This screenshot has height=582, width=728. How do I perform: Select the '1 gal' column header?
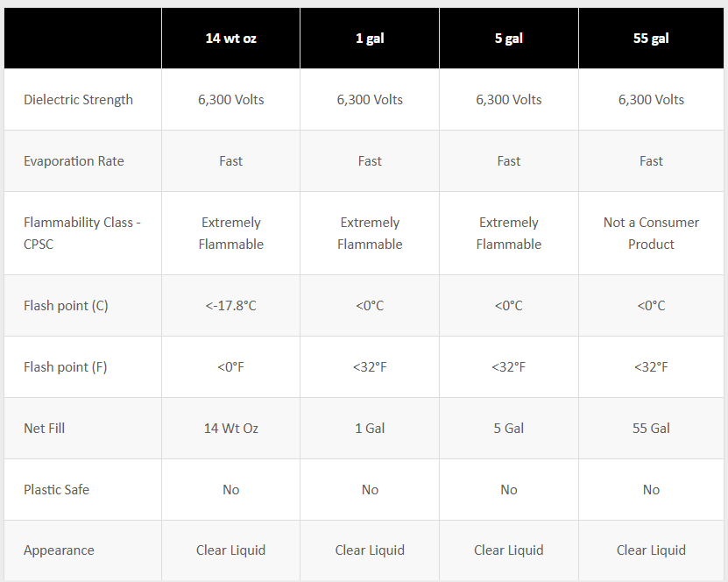370,39
